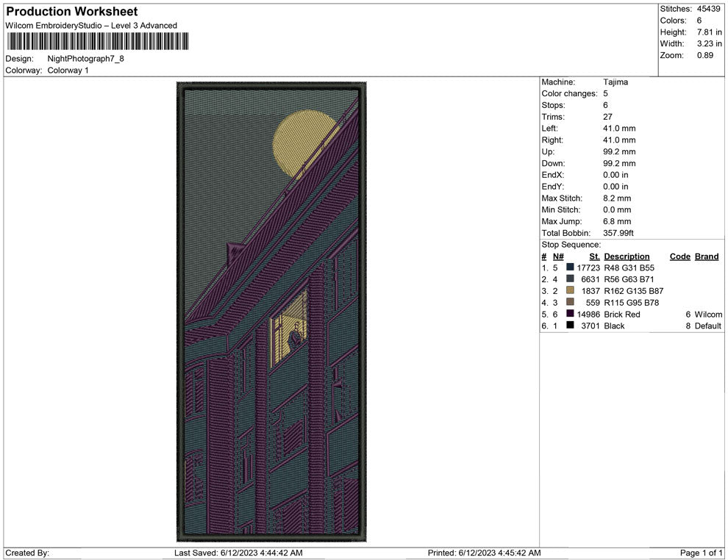The image size is (728, 560).
Task: Click the 'Stop Sequence:' label
Action: [571, 245]
